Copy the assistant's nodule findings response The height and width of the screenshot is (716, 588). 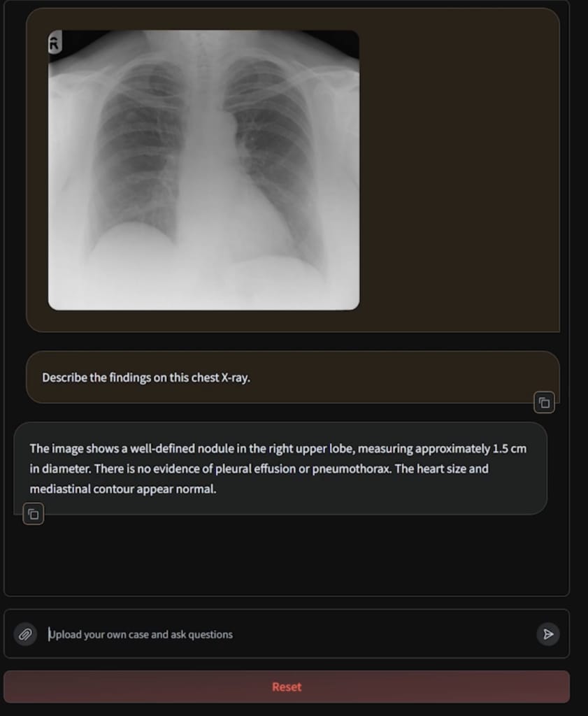34,514
